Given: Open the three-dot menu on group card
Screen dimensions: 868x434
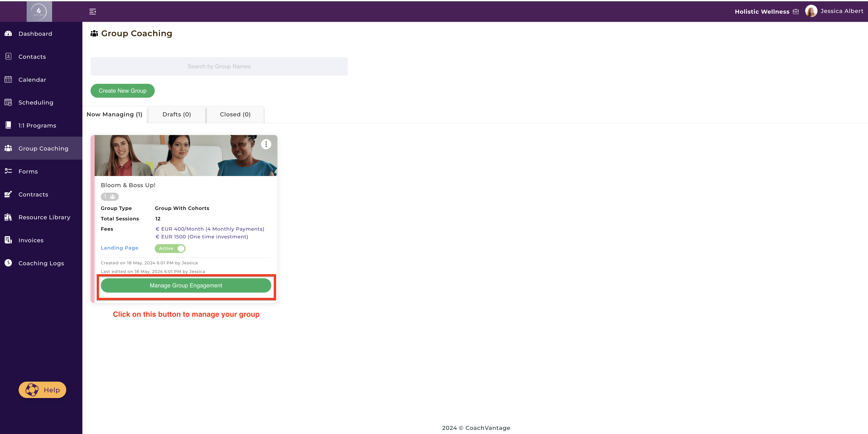Looking at the screenshot, I should pyautogui.click(x=266, y=144).
